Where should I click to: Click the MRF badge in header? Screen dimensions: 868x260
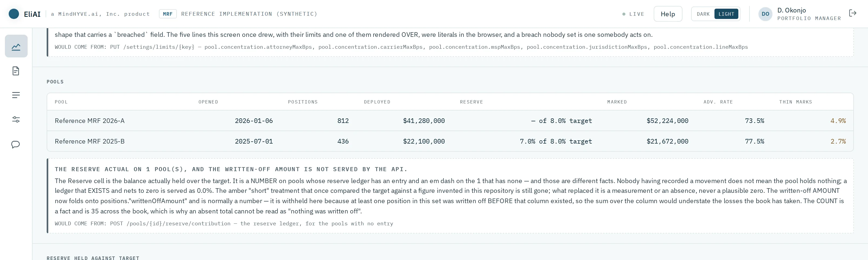point(168,14)
